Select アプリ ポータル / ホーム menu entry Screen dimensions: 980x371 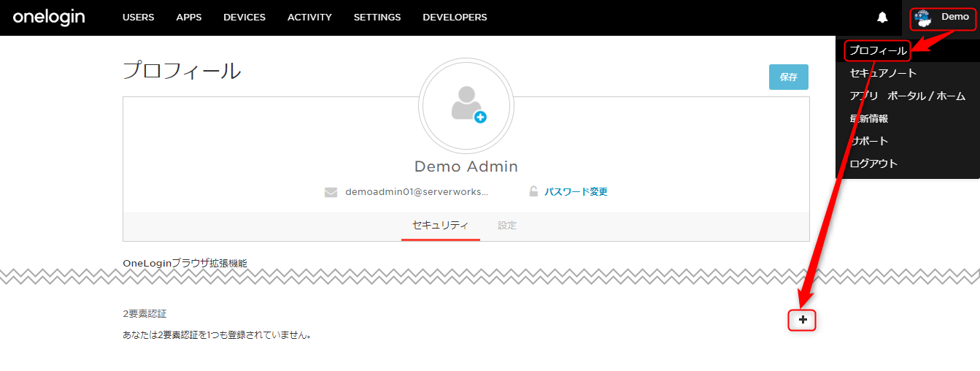(x=907, y=96)
